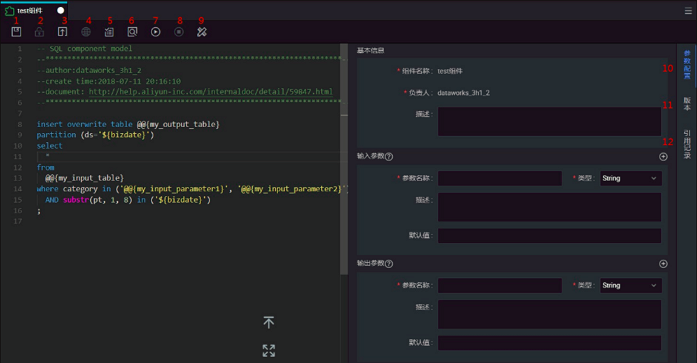This screenshot has height=363, width=697.
Task: Click the fullscreen expand arrows icon
Action: point(268,351)
